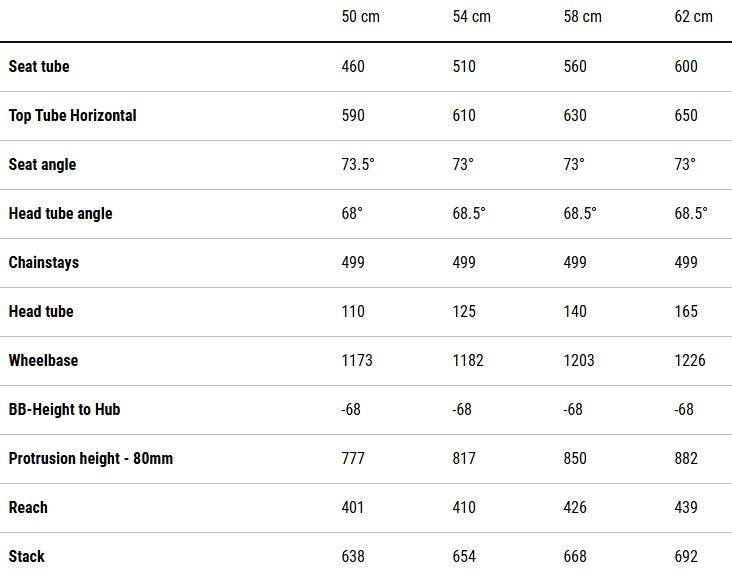
Task: Click the Top Tube Horizontal label
Action: pyautogui.click(x=72, y=115)
